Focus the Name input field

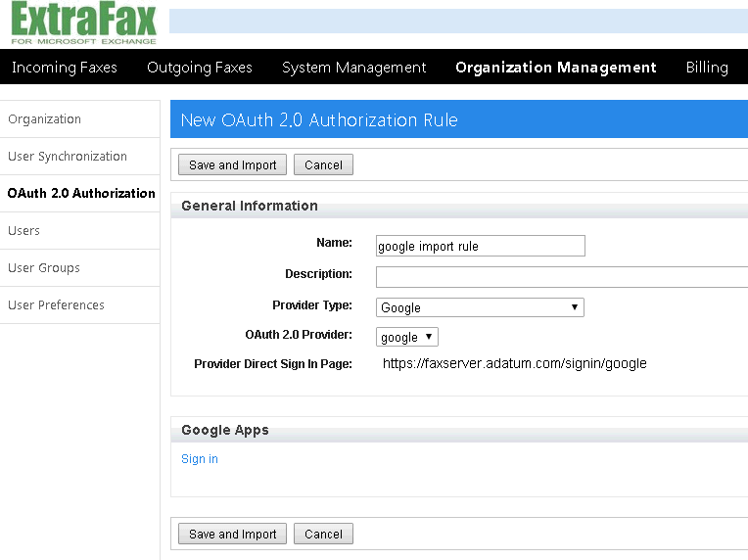pos(481,246)
